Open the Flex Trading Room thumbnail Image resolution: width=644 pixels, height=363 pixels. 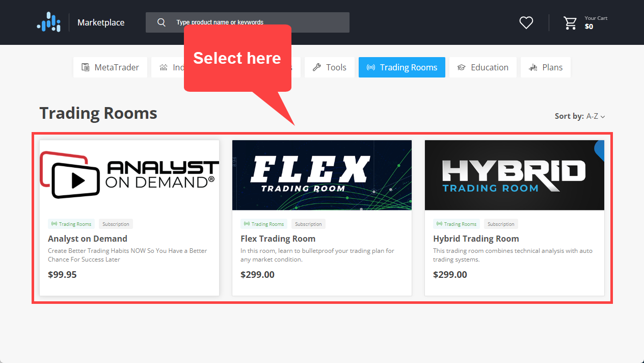coord(322,175)
